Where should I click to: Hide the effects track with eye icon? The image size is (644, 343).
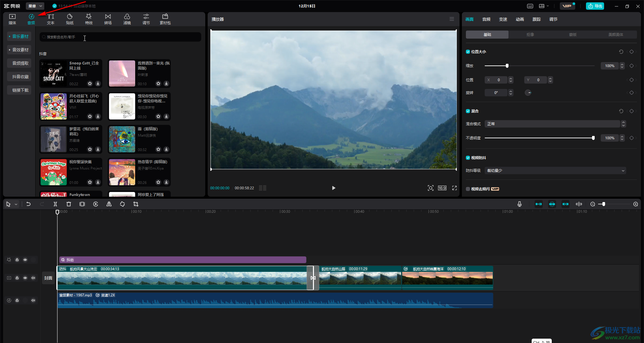pyautogui.click(x=25, y=260)
